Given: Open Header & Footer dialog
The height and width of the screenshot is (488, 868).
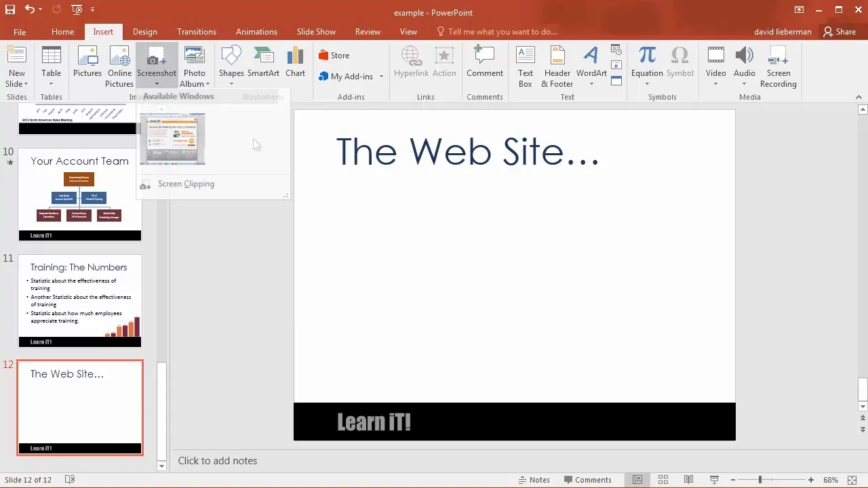Looking at the screenshot, I should [557, 66].
